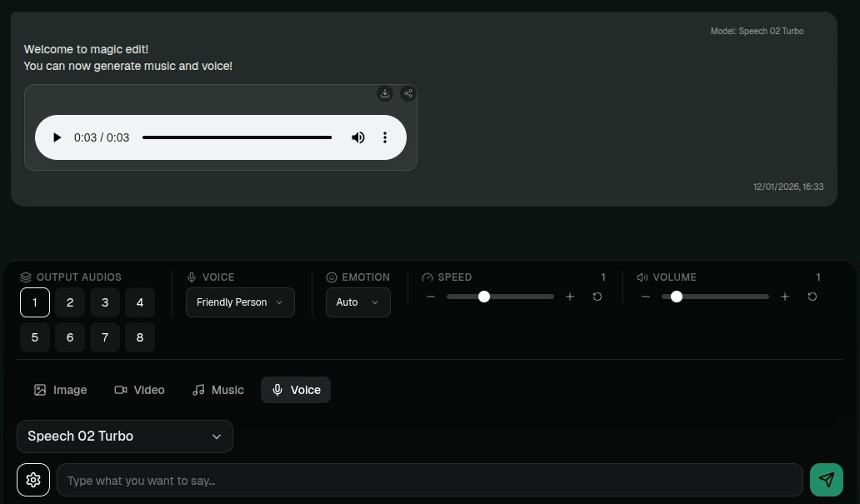
Task: Play the generated audio
Action: tap(57, 137)
